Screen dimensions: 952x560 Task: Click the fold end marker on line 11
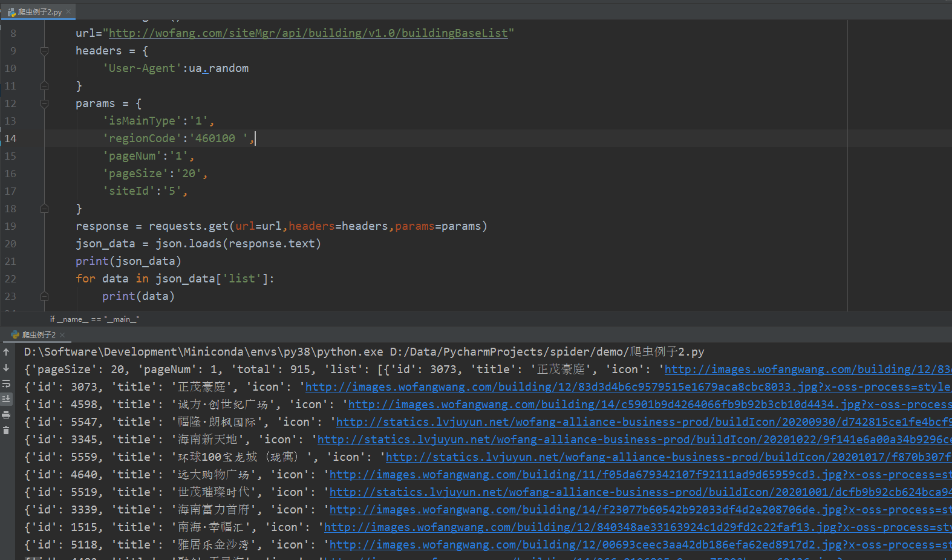click(x=44, y=86)
